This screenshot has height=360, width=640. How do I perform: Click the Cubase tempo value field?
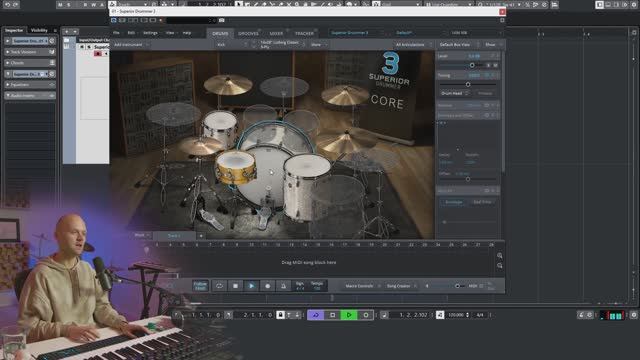tap(456, 315)
